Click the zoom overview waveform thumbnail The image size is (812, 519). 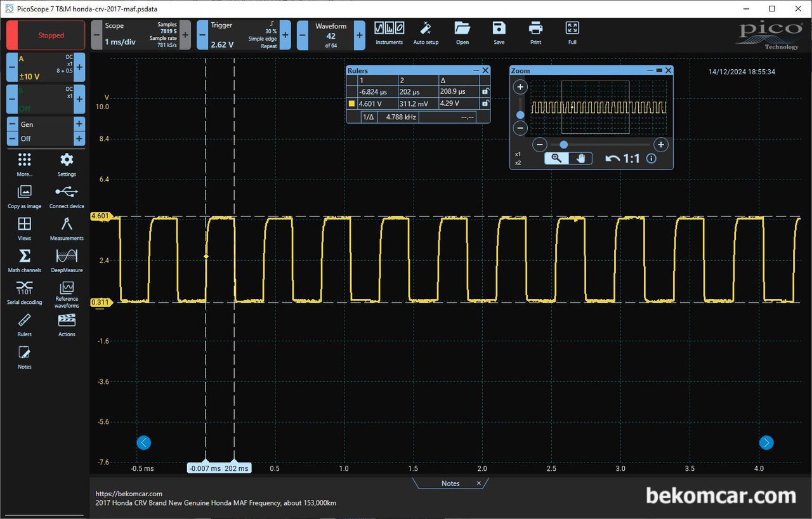coord(599,107)
